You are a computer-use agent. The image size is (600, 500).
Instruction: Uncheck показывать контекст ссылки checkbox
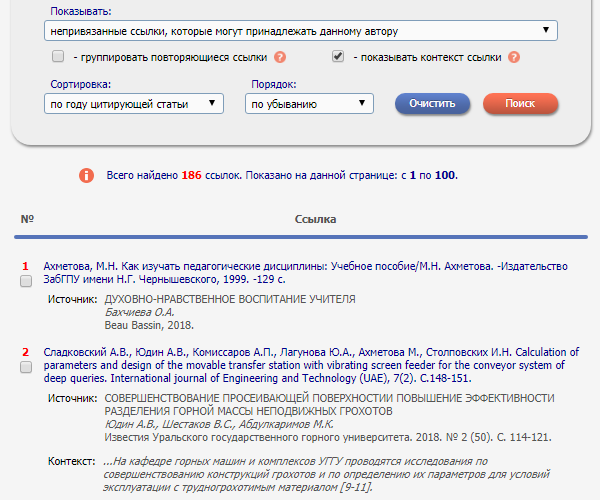tap(338, 57)
